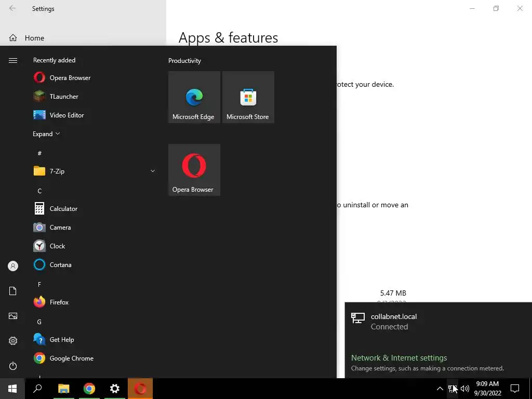This screenshot has height=399, width=532.
Task: Click the G letter index header
Action: coord(39,322)
